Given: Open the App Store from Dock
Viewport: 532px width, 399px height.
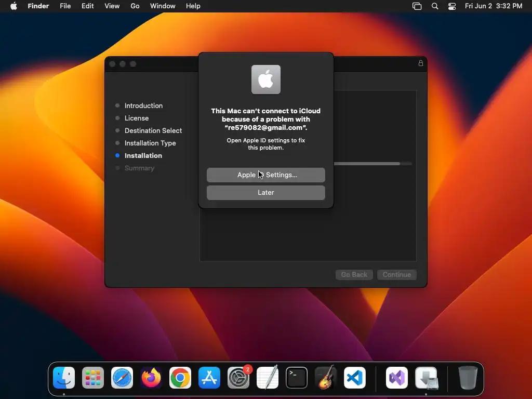Looking at the screenshot, I should [x=209, y=378].
